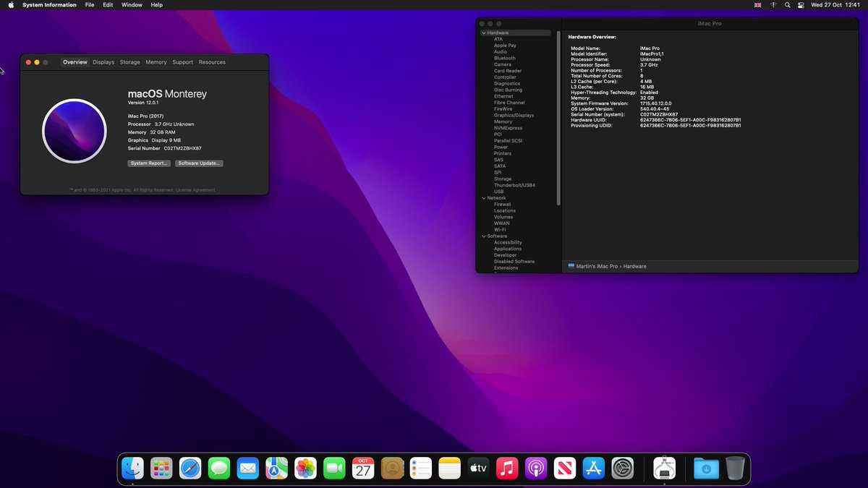Collapse the Network section in sidebar
The width and height of the screenshot is (868, 488).
484,198
